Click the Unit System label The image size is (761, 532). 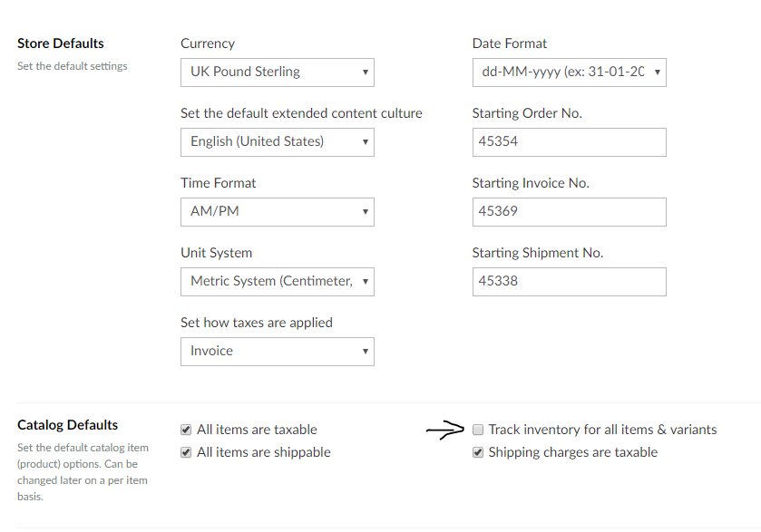(217, 253)
